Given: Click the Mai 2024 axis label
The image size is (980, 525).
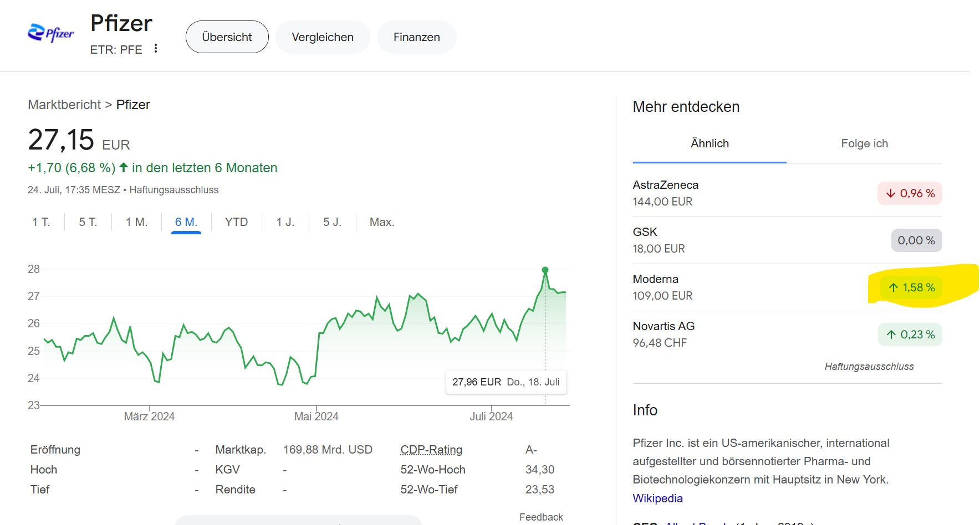Looking at the screenshot, I should (316, 416).
